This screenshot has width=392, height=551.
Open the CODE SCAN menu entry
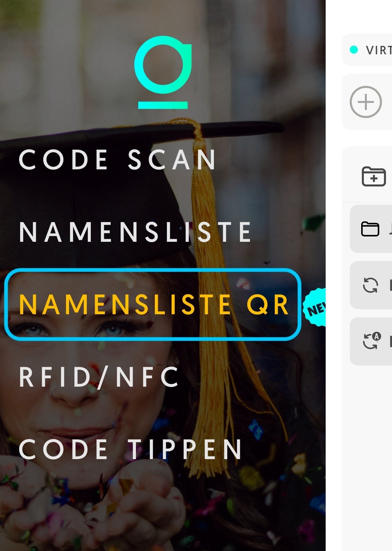[117, 160]
